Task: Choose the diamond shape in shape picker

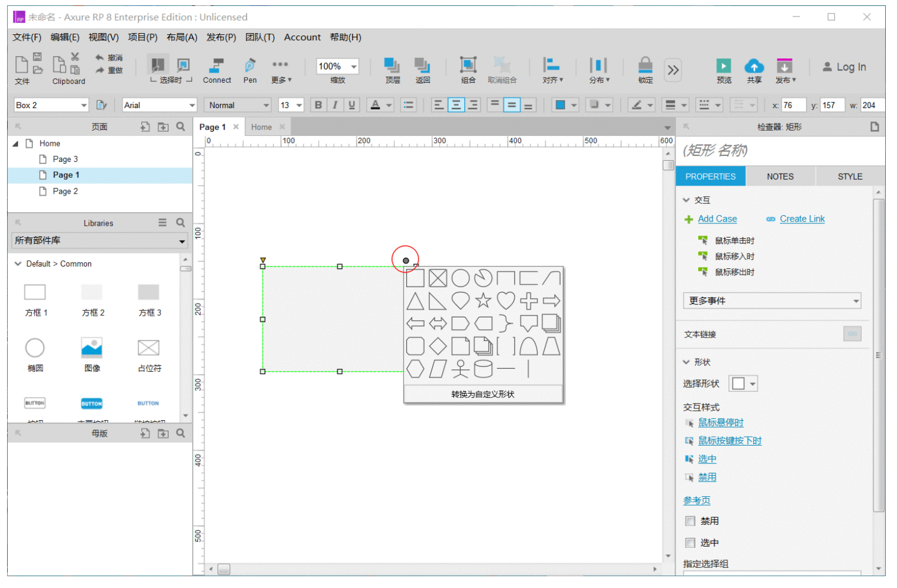Action: click(x=438, y=346)
